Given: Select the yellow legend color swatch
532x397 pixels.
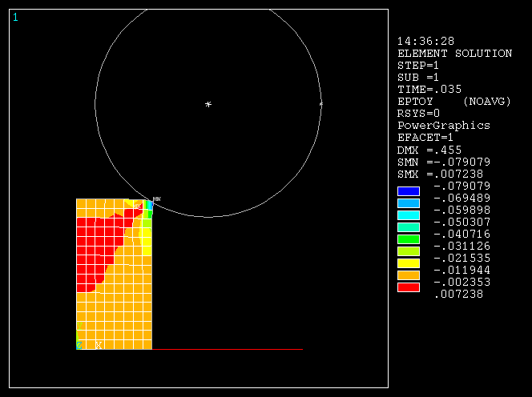Looking at the screenshot, I should [409, 263].
